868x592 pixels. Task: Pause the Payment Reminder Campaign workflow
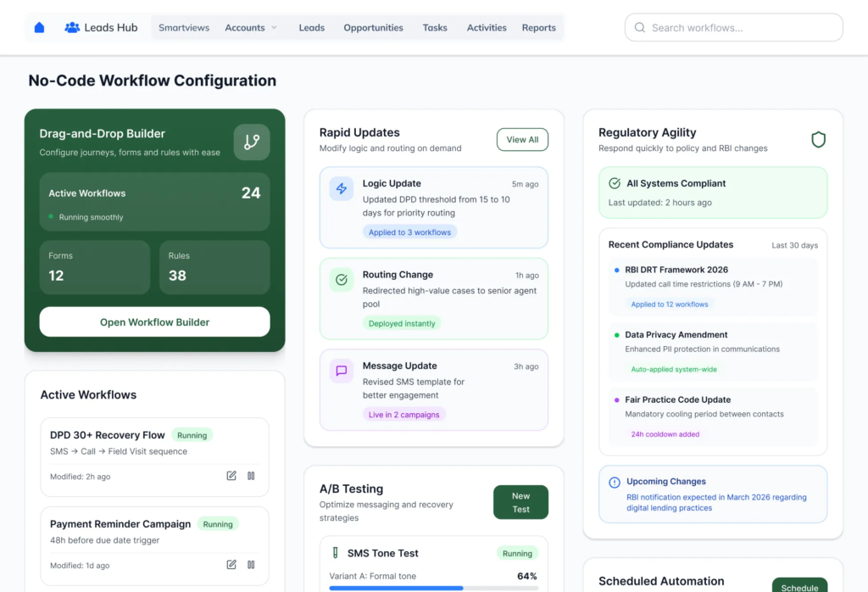tap(251, 565)
